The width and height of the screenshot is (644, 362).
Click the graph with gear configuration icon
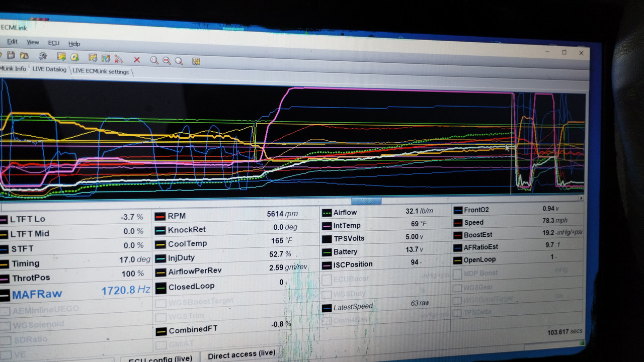(x=93, y=58)
